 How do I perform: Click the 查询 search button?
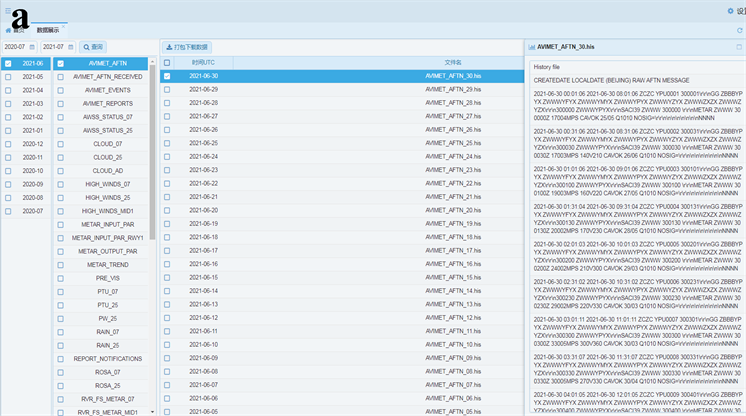93,47
